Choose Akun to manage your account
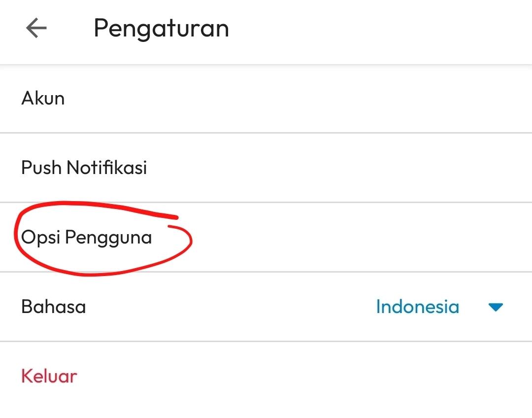 [43, 98]
